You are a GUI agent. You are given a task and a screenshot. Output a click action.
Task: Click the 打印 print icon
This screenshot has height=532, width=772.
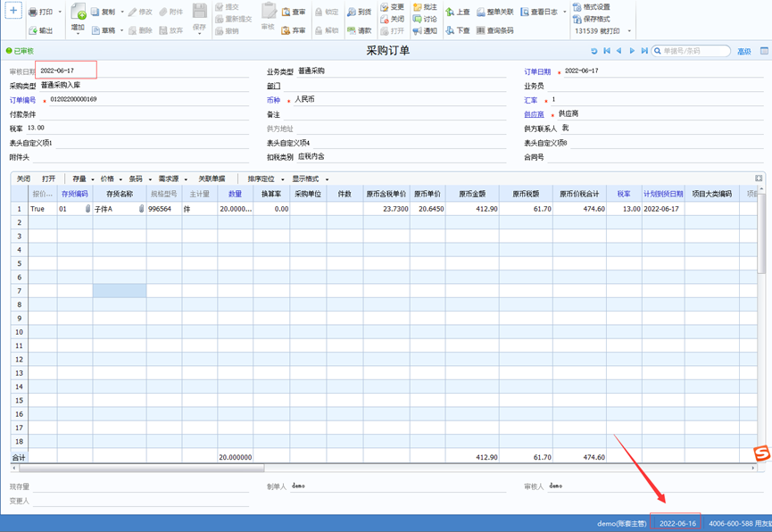tap(33, 12)
